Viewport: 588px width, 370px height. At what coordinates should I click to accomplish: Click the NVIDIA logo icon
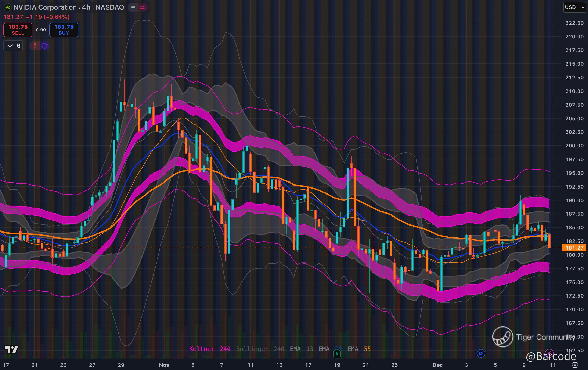(8, 7)
